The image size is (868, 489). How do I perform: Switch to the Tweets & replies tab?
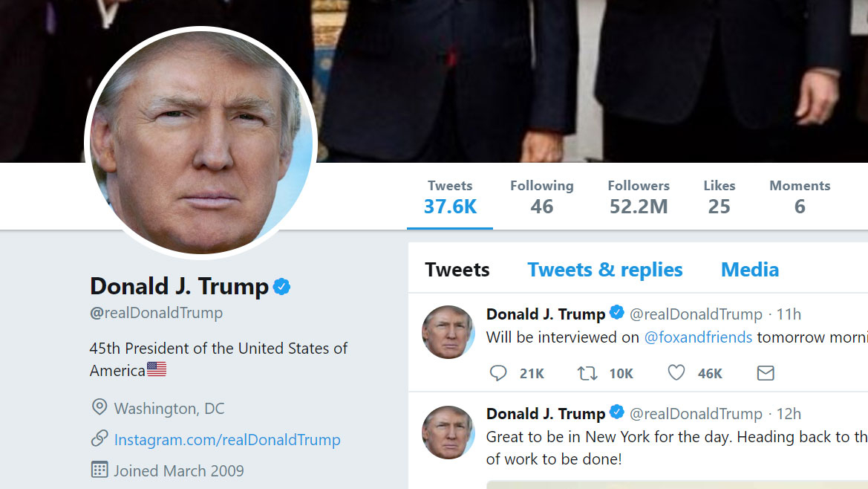[x=605, y=270]
